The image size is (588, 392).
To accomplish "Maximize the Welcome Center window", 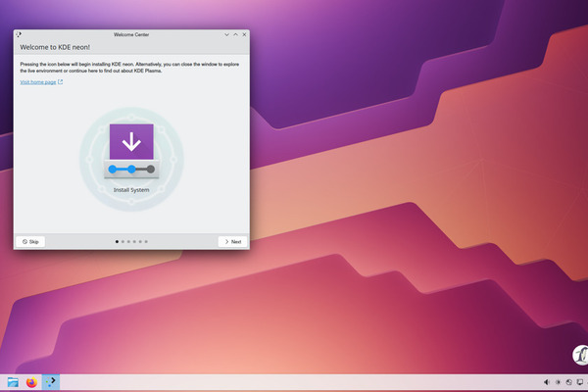I will point(232,34).
